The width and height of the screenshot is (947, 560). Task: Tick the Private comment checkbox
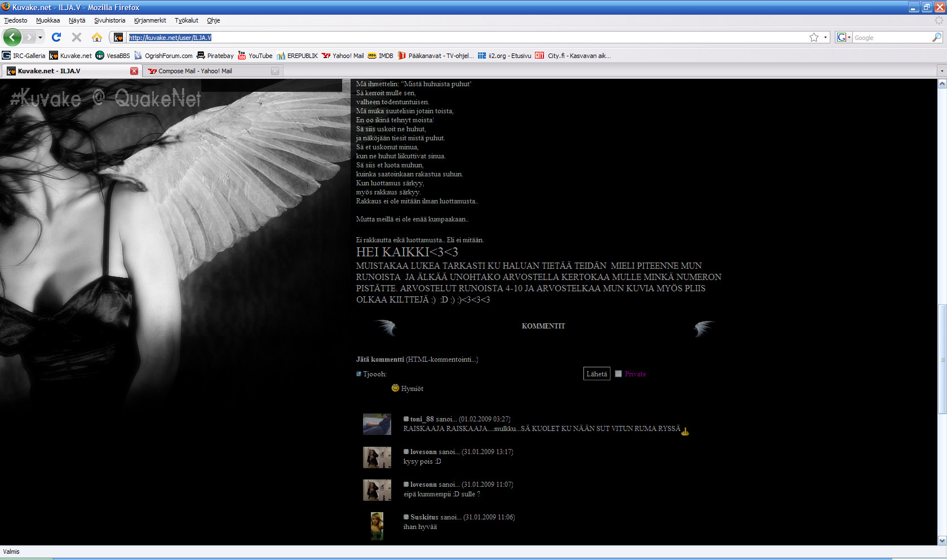point(618,374)
